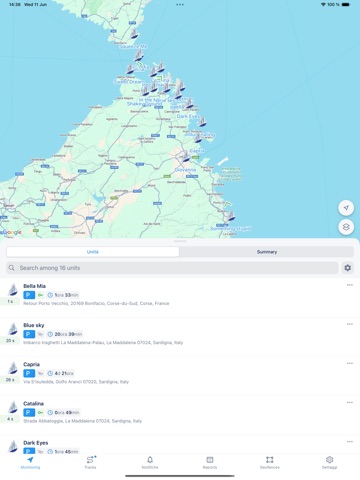Click Capria duration 4d 21ora

pos(61,373)
